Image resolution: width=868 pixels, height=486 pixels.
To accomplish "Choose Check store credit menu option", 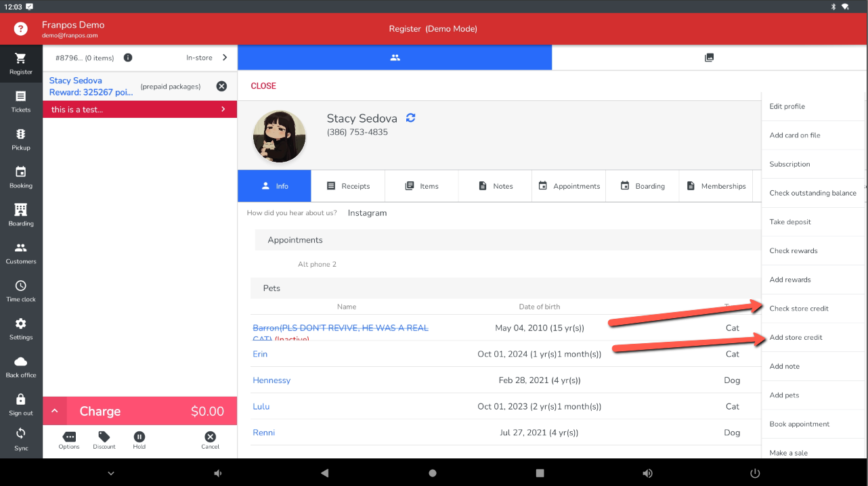I will tap(799, 309).
